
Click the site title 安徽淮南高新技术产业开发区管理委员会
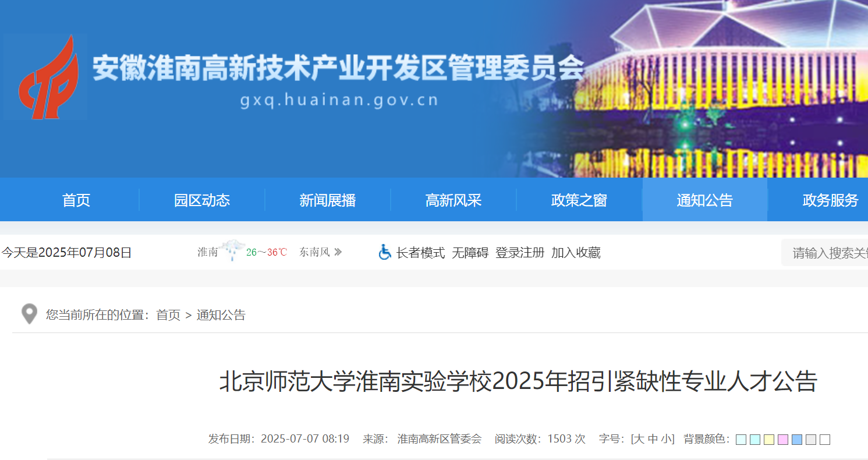[338, 69]
